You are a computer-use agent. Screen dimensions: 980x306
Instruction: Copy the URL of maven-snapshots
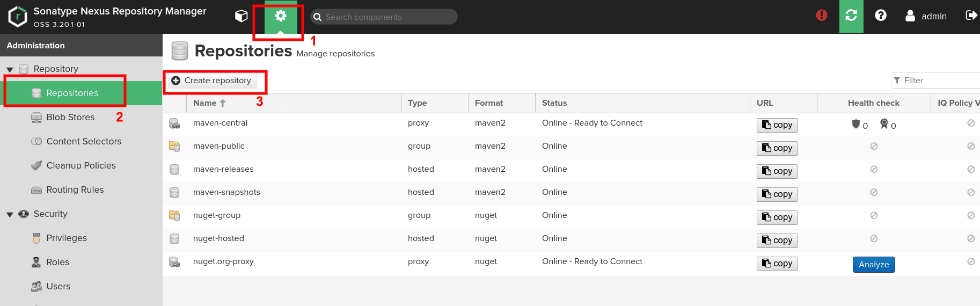777,194
